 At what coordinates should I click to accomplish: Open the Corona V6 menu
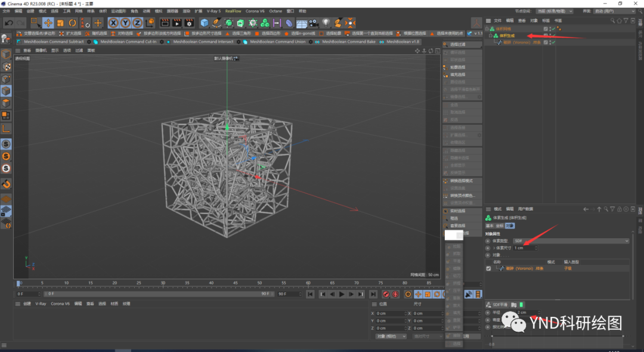pyautogui.click(x=255, y=11)
